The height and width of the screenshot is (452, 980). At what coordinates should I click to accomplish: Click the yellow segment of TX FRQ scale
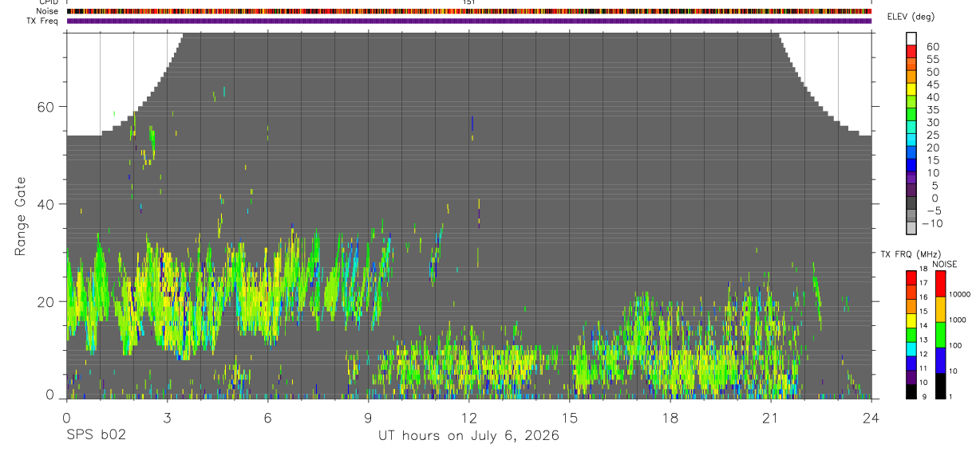pyautogui.click(x=911, y=319)
